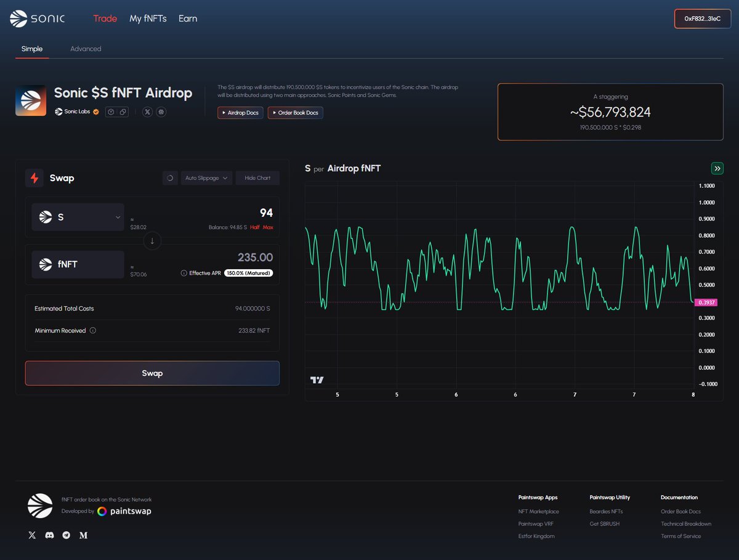Open the Airdrop Docs button
This screenshot has width=739, height=560.
tap(240, 113)
